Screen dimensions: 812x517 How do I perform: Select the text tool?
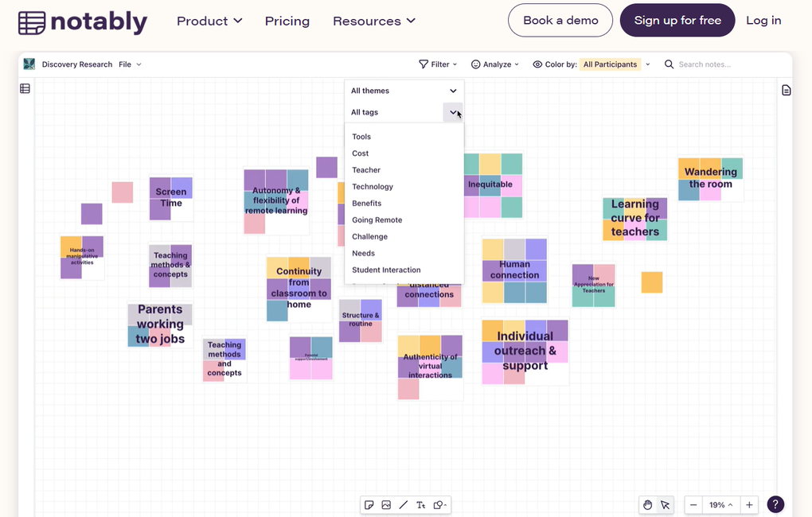pyautogui.click(x=420, y=504)
